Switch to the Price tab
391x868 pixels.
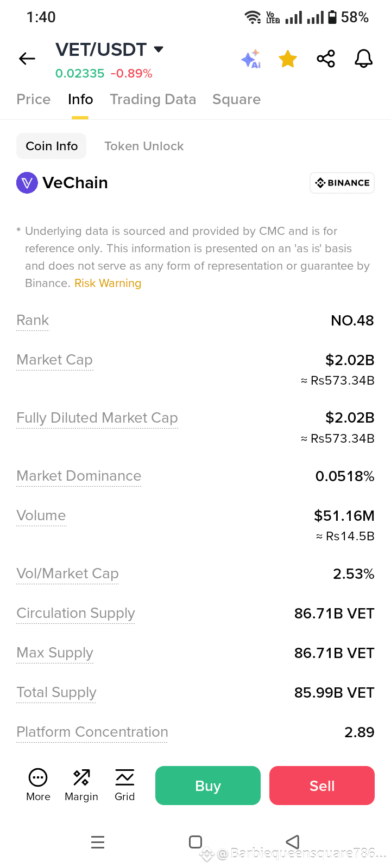point(34,99)
